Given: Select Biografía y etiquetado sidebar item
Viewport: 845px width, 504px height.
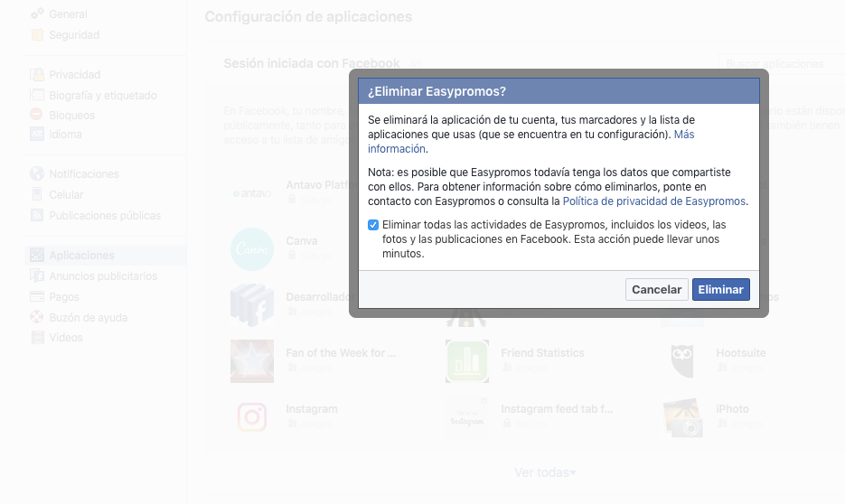Looking at the screenshot, I should [103, 96].
